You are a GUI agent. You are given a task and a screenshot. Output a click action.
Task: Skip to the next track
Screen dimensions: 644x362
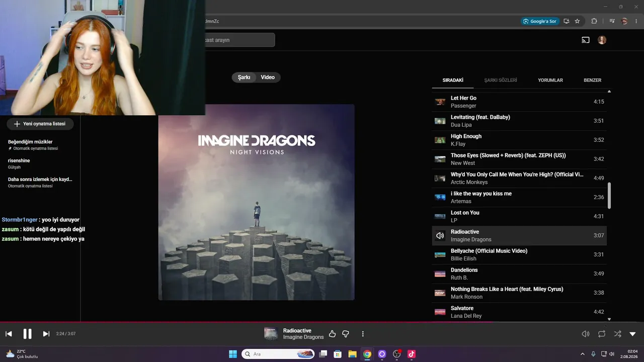pos(46,334)
